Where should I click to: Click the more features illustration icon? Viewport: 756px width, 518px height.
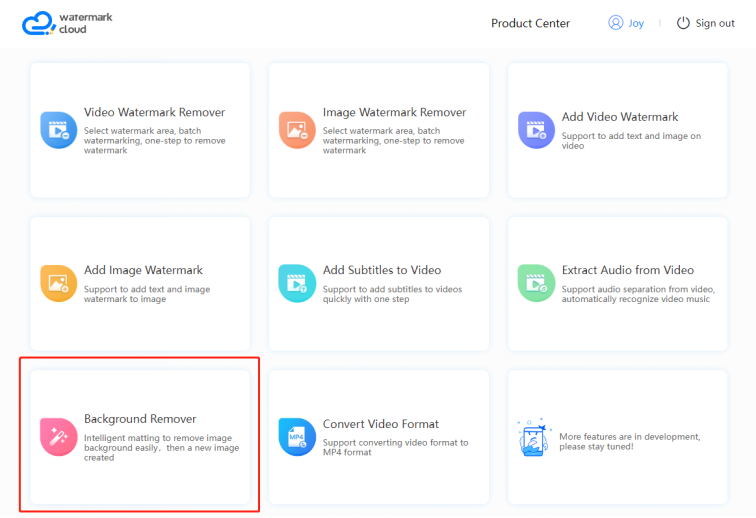pos(534,437)
